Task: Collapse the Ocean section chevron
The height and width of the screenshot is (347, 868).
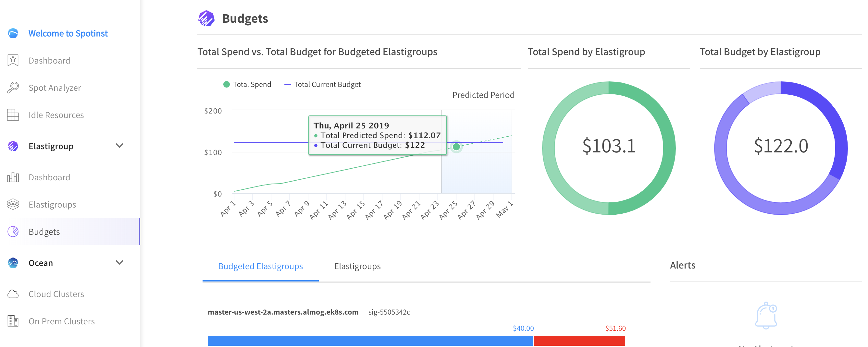Action: pyautogui.click(x=119, y=263)
